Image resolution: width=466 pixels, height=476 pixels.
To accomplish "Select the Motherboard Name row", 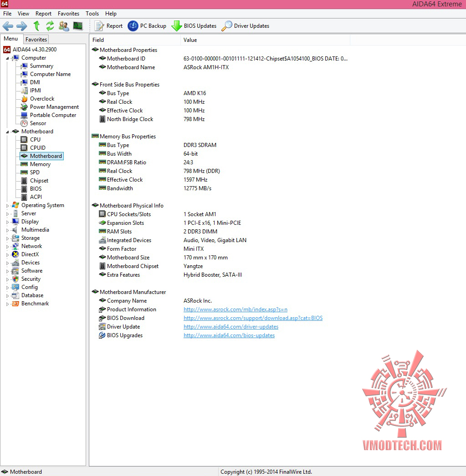I will click(220, 67).
